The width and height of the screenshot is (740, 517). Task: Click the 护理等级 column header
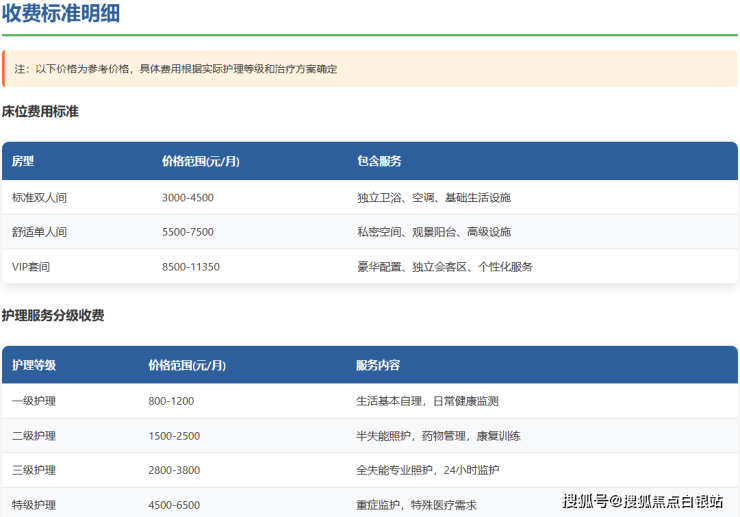pyautogui.click(x=34, y=365)
